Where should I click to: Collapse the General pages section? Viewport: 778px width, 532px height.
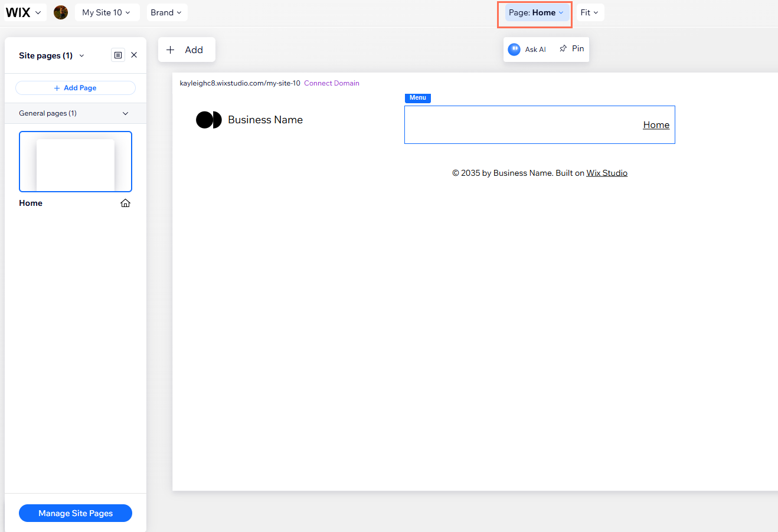point(125,113)
